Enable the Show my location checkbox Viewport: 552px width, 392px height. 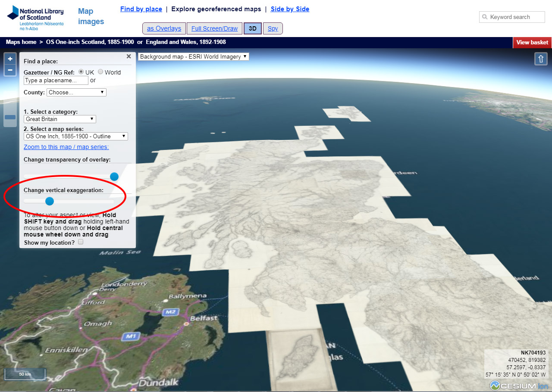coord(81,242)
